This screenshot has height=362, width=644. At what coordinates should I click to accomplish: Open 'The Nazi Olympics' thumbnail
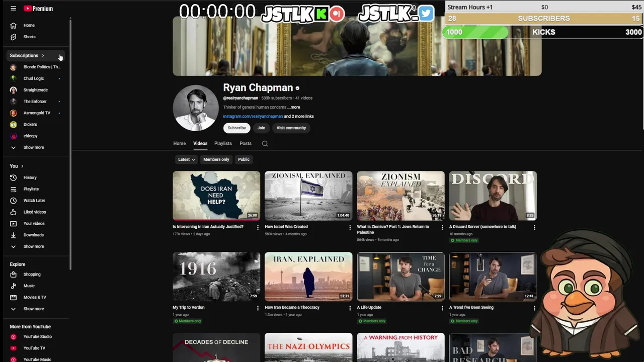(x=308, y=347)
